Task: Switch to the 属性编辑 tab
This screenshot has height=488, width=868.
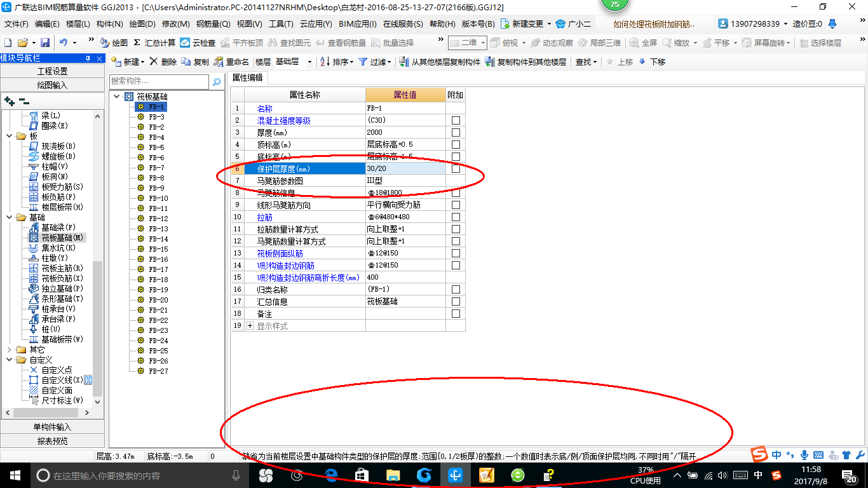Action: pyautogui.click(x=247, y=78)
